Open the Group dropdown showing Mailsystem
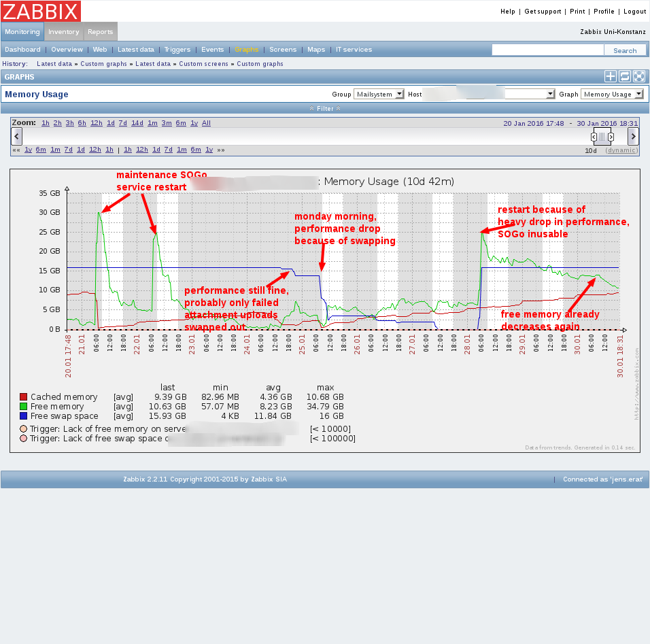 tap(379, 95)
